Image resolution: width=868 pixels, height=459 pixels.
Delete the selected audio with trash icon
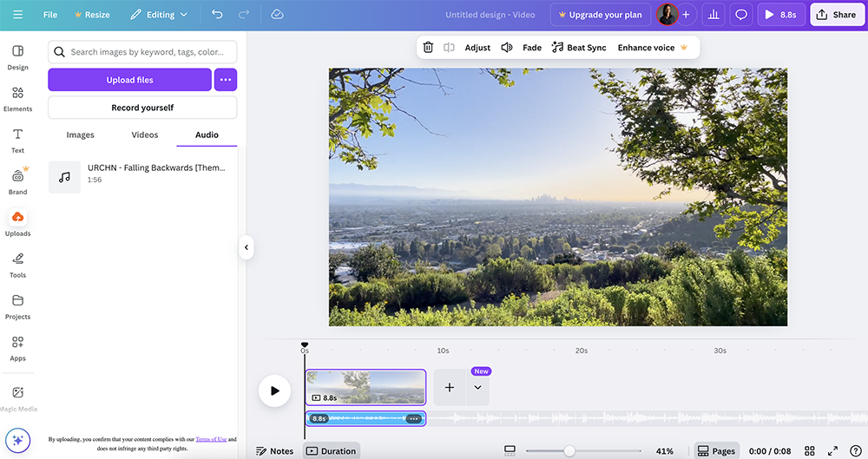[x=428, y=48]
